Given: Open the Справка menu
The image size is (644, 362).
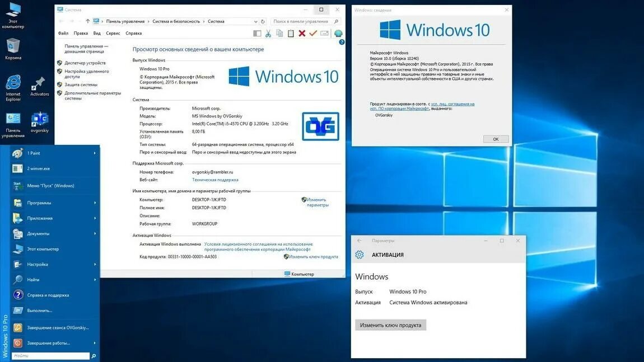Looking at the screenshot, I should 133,33.
